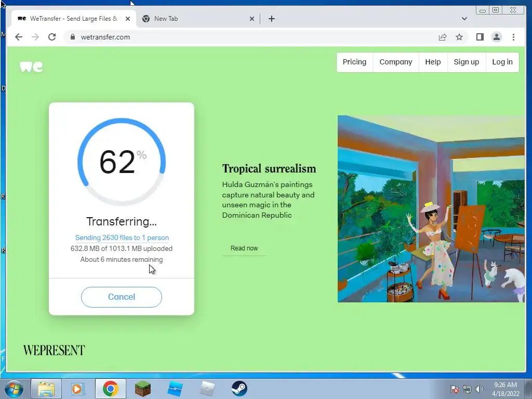Viewport: 532px width, 399px height.
Task: Click the WEPRESENT logo
Action: (54, 350)
